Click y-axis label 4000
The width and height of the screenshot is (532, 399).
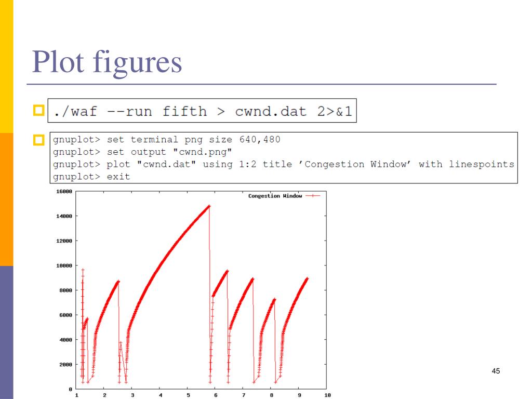click(x=66, y=340)
